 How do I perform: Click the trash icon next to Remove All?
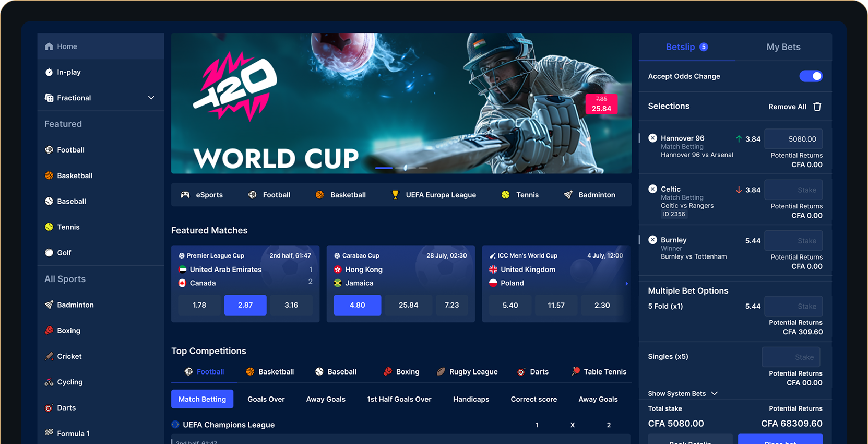click(817, 107)
